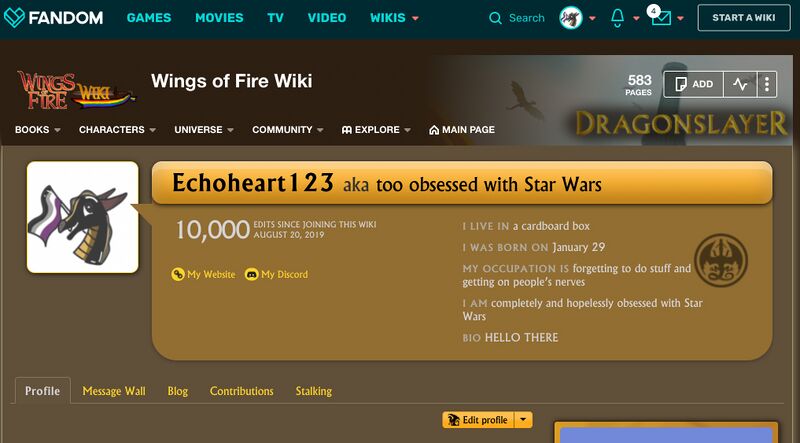Click the Fandom heart logo
The width and height of the screenshot is (800, 443).
(x=14, y=17)
